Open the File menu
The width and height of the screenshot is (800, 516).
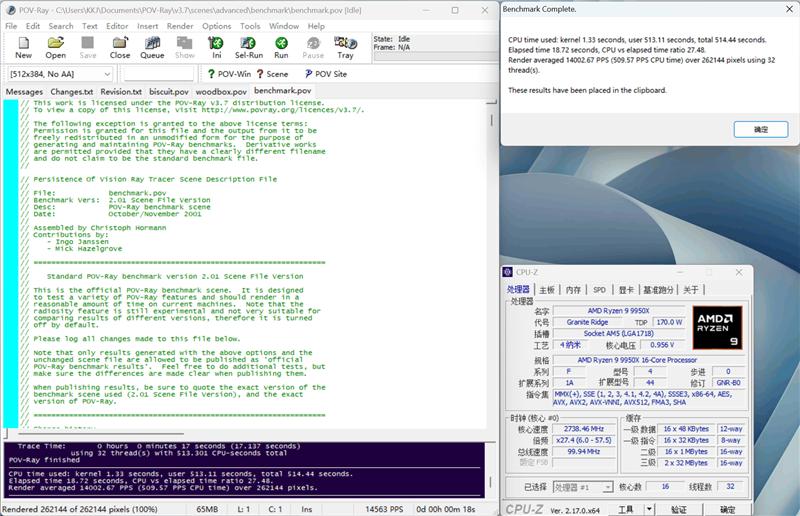click(x=11, y=26)
